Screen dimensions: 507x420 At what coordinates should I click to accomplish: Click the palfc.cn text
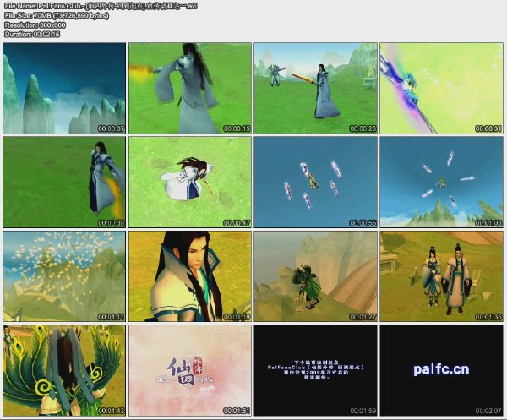coord(441,369)
